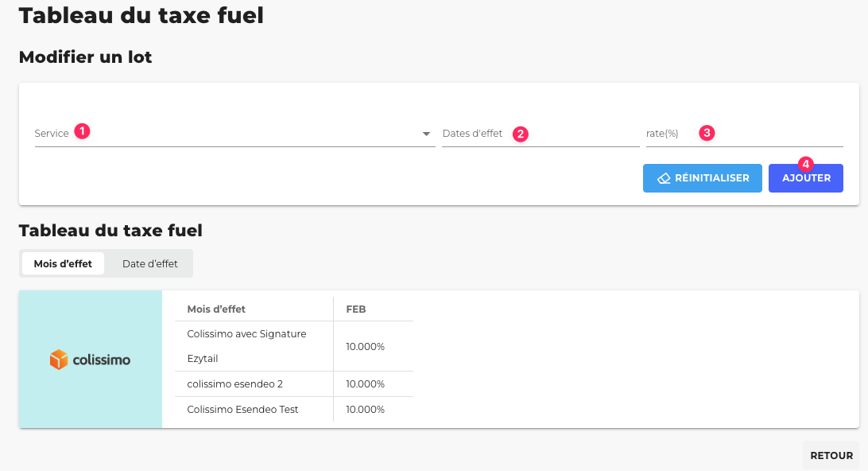The height and width of the screenshot is (471, 868).
Task: Expand the Service dropdown arrow
Action: [426, 134]
